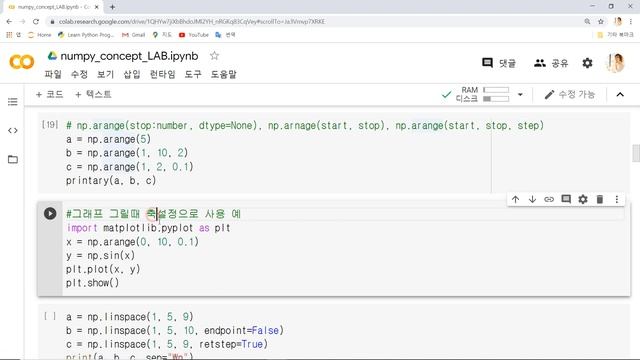Copy link to cell icon
This screenshot has width=640, height=360.
(549, 199)
